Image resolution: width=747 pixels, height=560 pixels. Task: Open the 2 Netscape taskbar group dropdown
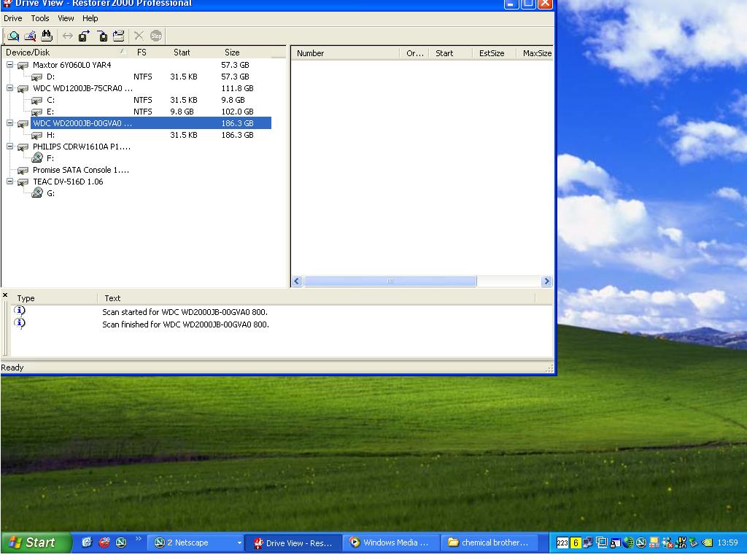239,542
